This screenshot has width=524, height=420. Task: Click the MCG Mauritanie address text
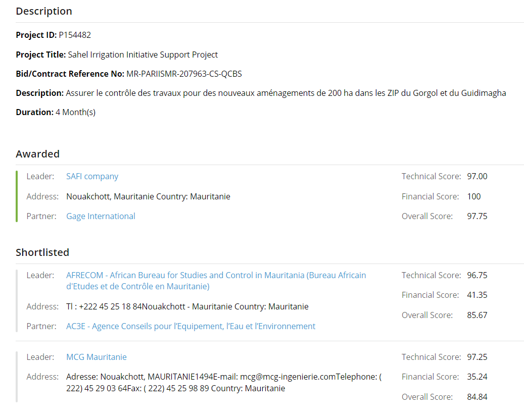coord(223,382)
